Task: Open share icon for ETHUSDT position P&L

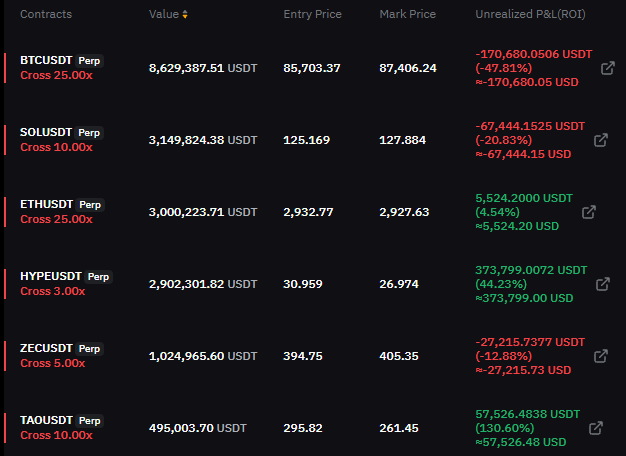Action: (x=589, y=212)
